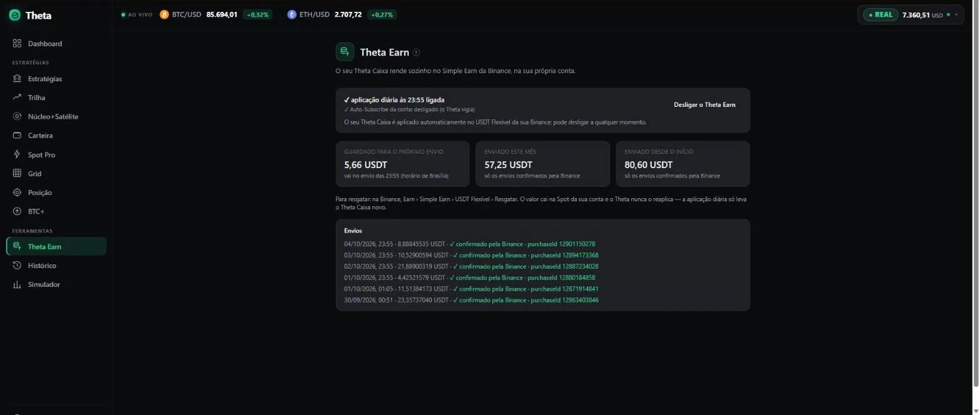Click Desligar o Theta Earn button

pyautogui.click(x=704, y=105)
